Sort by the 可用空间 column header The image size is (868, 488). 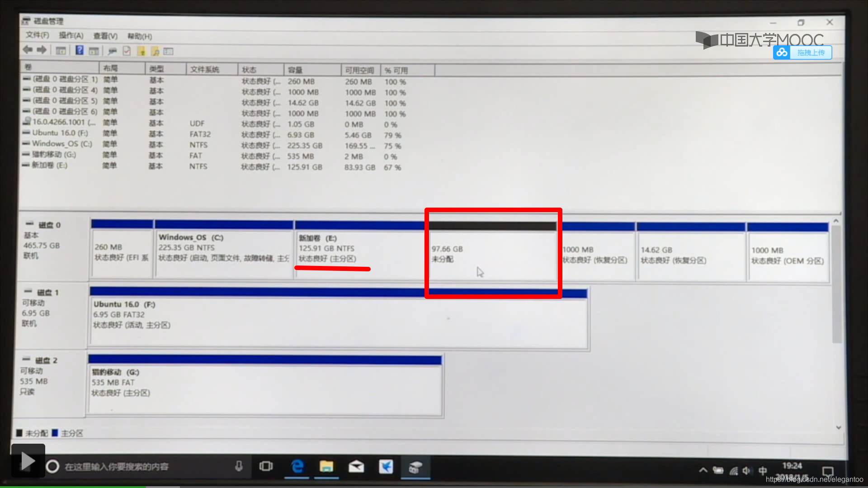(x=361, y=70)
